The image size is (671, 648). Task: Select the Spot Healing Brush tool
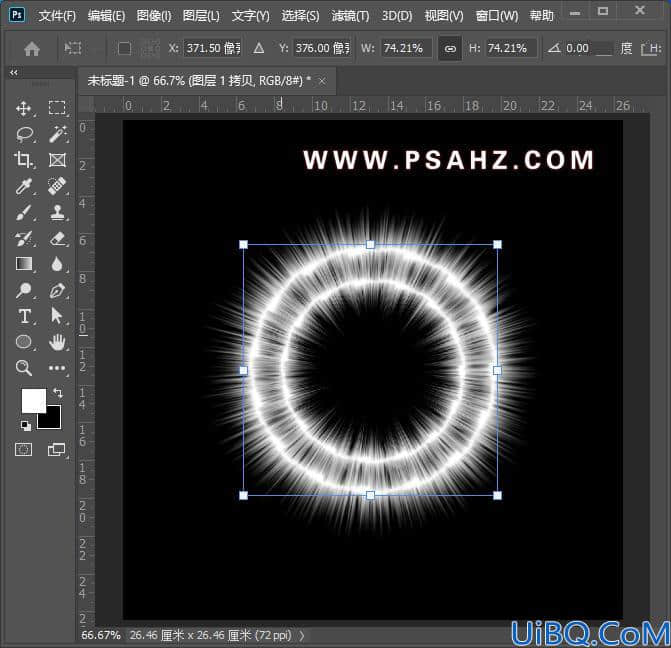pyautogui.click(x=57, y=186)
